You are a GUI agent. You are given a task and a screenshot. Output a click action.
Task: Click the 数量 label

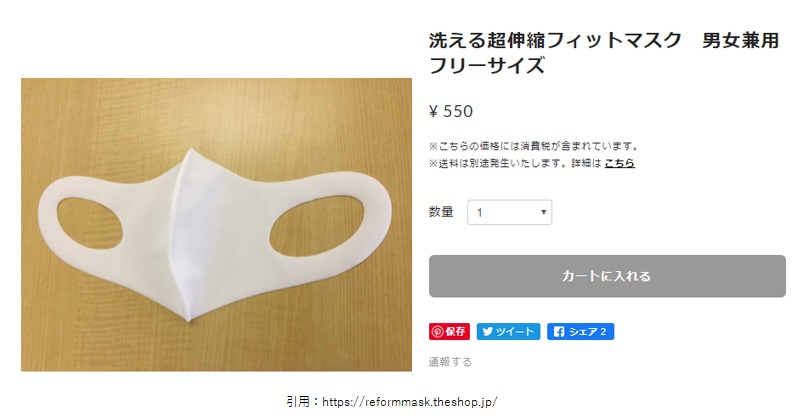441,212
